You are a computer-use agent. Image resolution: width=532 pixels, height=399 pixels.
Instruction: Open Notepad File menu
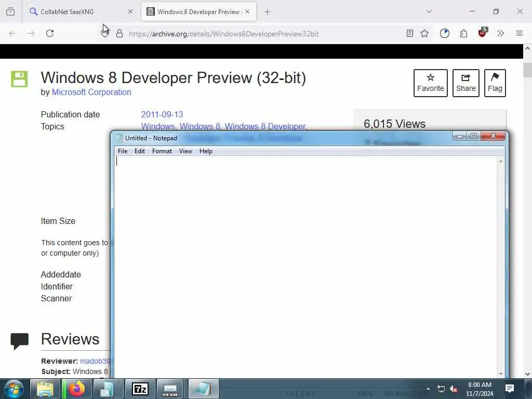pos(123,151)
